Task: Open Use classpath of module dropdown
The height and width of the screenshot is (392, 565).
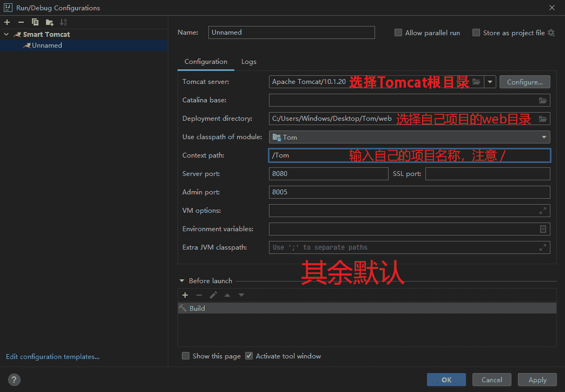Action: (544, 137)
